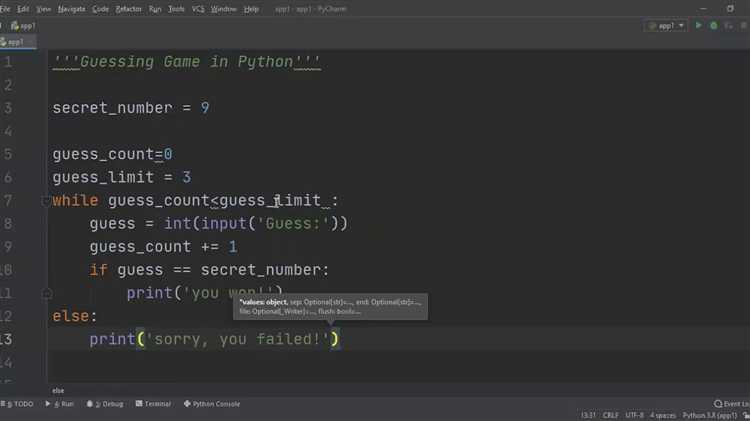Screen dimensions: 750x421
Task: Open the Navigate menu
Action: click(x=71, y=9)
